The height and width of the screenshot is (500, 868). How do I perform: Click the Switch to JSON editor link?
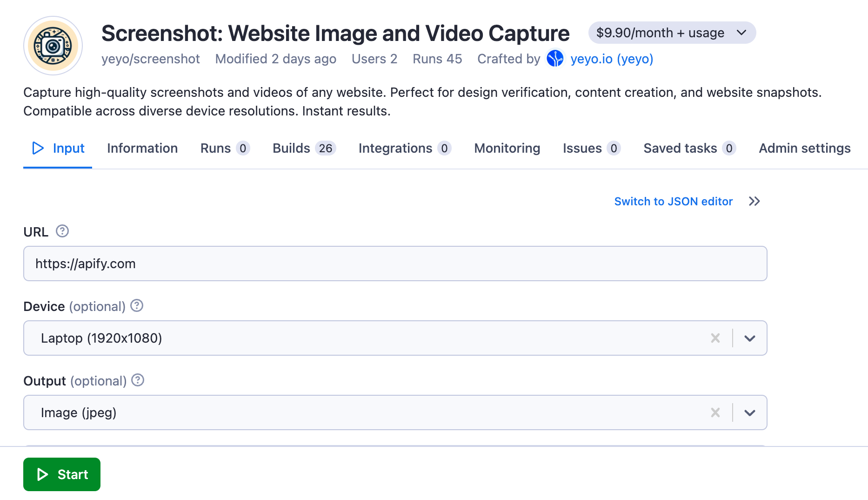[673, 201]
